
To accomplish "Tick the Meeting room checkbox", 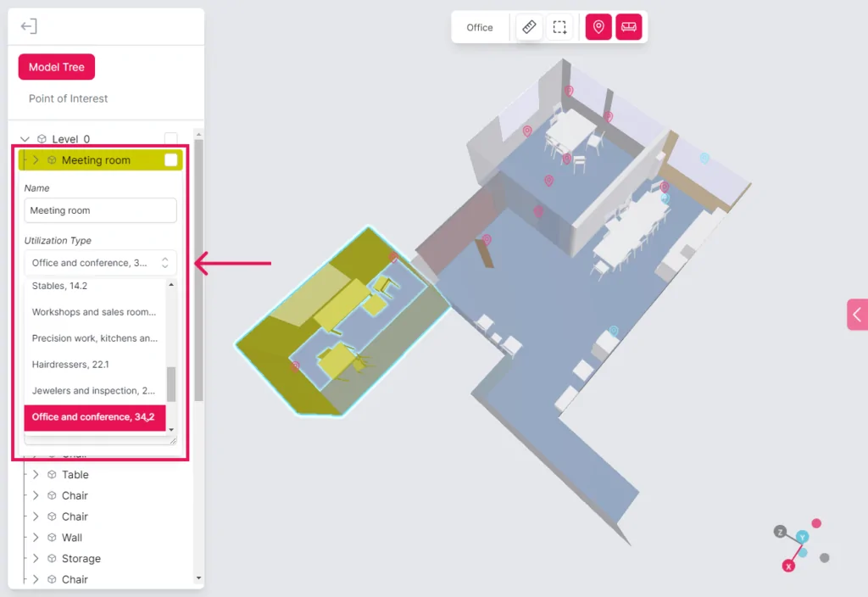I will [x=171, y=160].
